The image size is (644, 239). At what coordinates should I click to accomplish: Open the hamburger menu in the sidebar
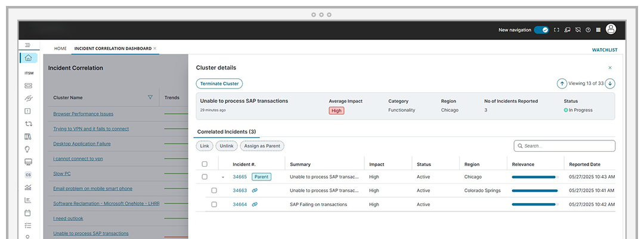click(x=27, y=45)
